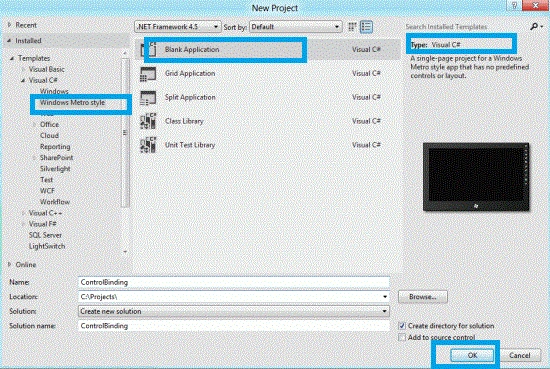Cancel the New Project dialog
Viewport: 550px width, 369px height.
pyautogui.click(x=519, y=355)
